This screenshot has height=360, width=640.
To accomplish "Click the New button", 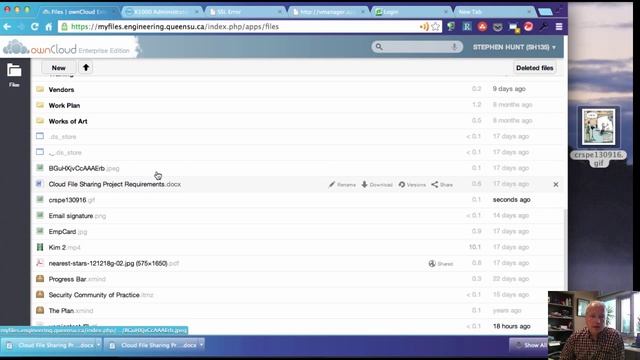I will [x=58, y=68].
